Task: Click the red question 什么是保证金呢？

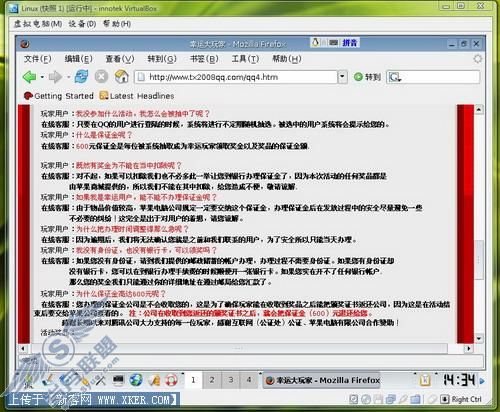Action: coord(104,135)
